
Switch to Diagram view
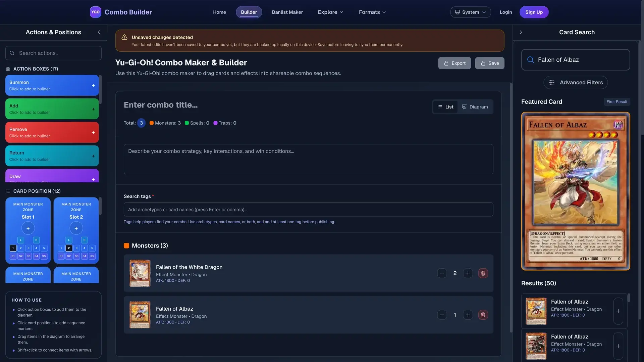475,107
